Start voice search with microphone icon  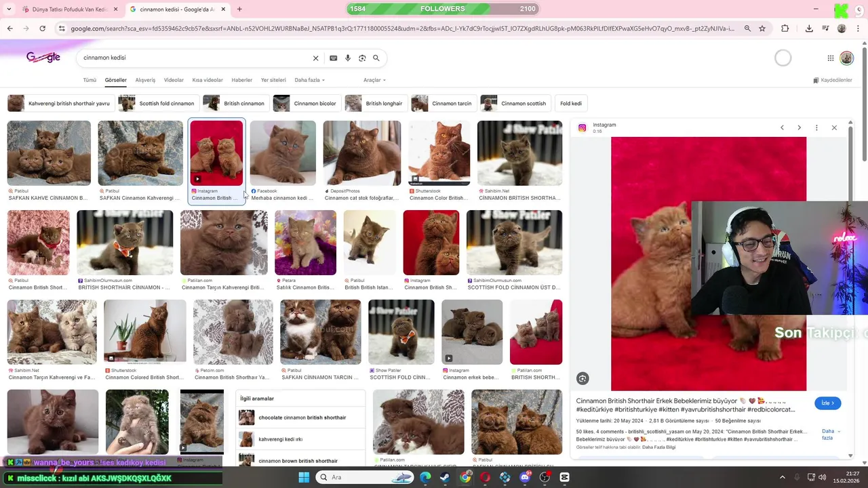pyautogui.click(x=348, y=58)
